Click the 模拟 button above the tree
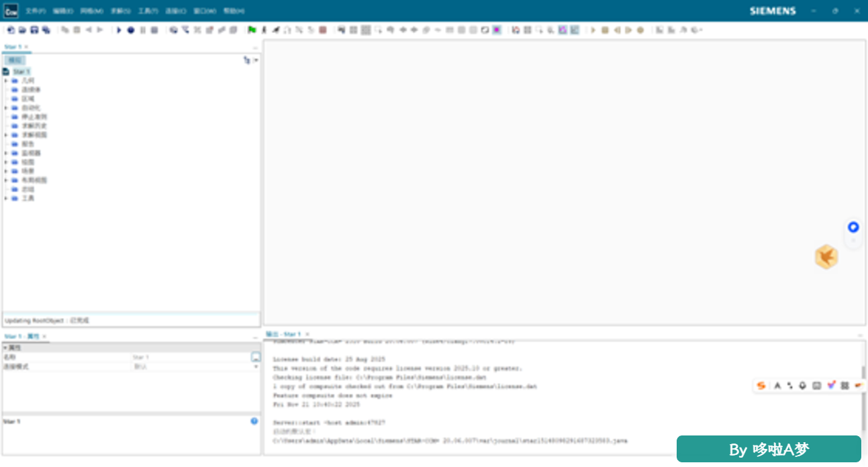Screen dimensions: 868x467 pos(15,60)
